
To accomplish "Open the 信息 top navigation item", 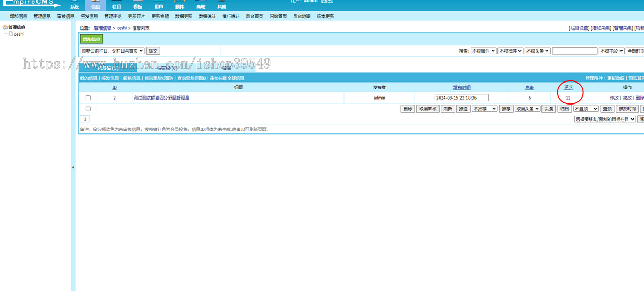I will pos(95,5).
